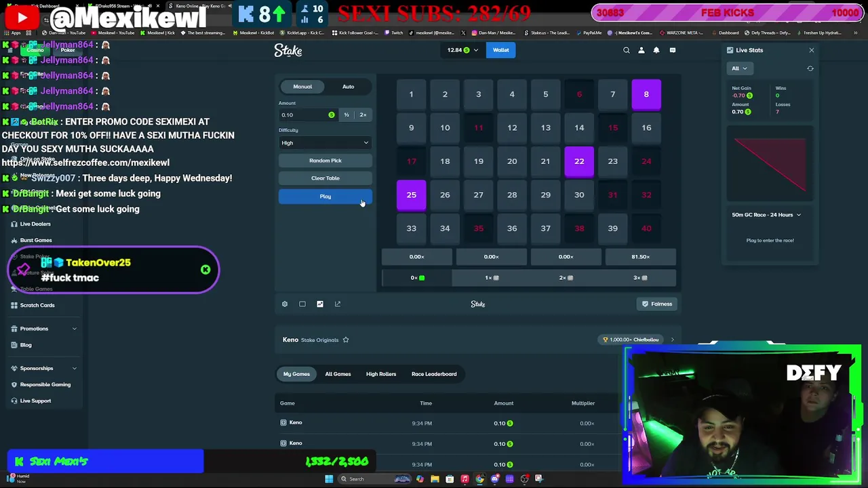The image size is (868, 488).
Task: Switch to Manual betting tab
Action: tap(302, 87)
